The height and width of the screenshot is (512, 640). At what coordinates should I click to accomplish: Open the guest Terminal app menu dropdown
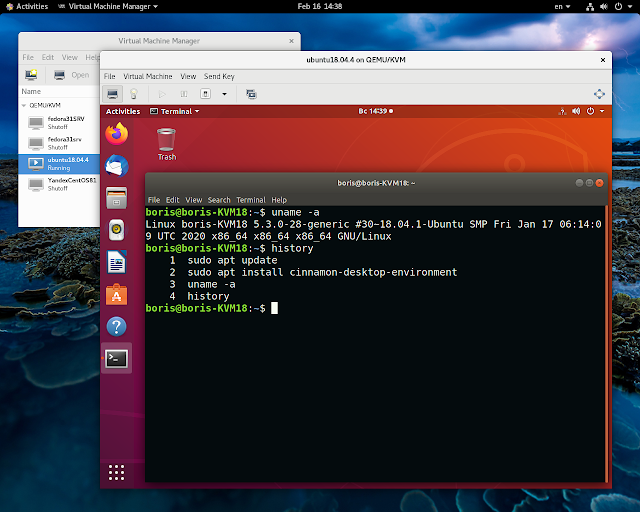click(x=175, y=111)
